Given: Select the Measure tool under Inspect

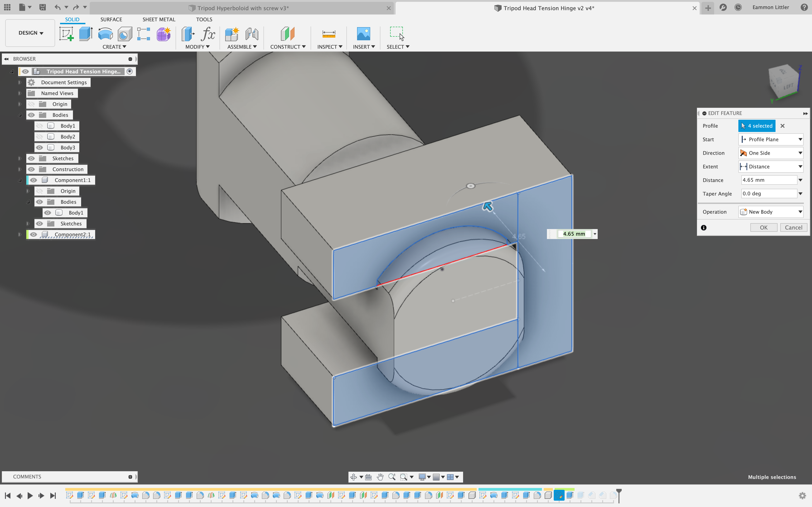Looking at the screenshot, I should click(x=329, y=34).
